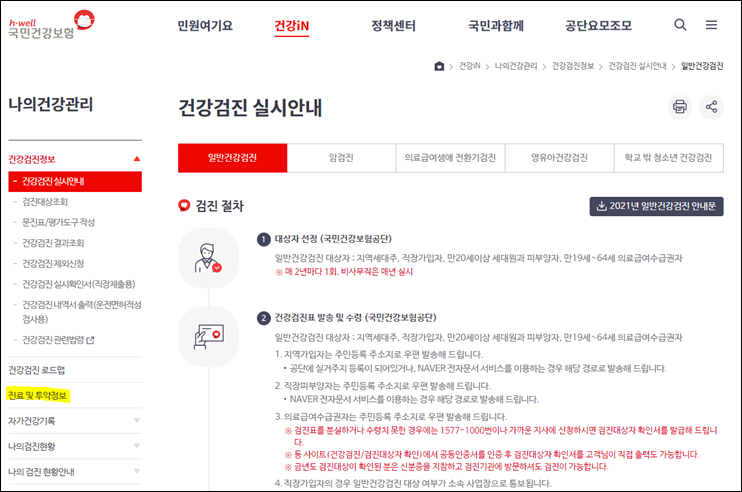Open 건강검진 결과조회 in sidebar
The width and height of the screenshot is (742, 492).
click(53, 243)
